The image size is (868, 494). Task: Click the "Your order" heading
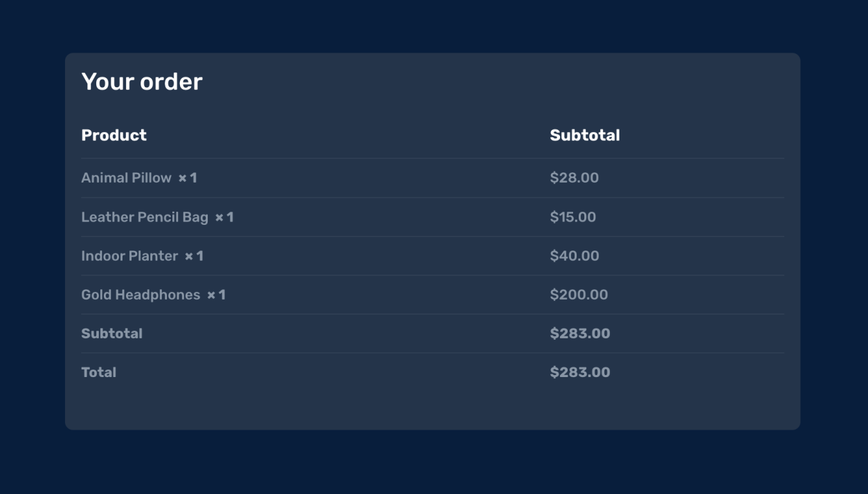point(142,82)
